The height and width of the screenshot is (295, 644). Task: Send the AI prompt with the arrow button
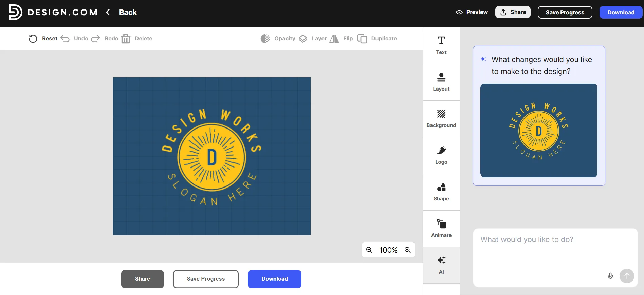point(627,276)
